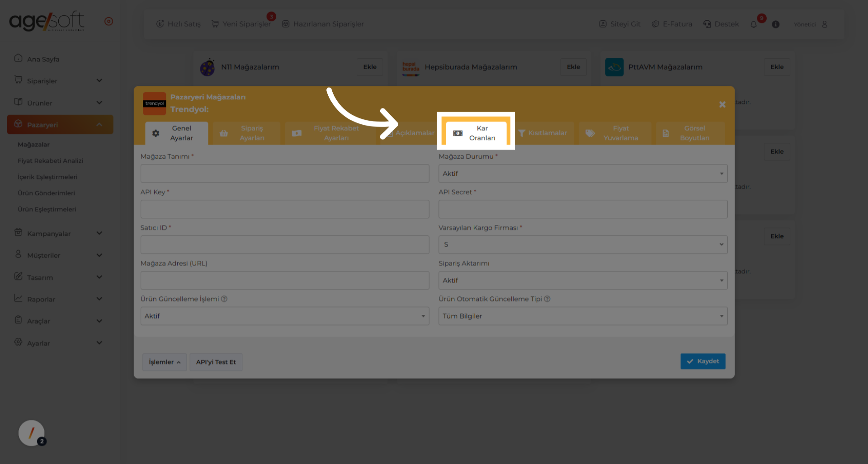Expand Ayarlar sidebar menu
868x464 pixels.
[x=60, y=343]
